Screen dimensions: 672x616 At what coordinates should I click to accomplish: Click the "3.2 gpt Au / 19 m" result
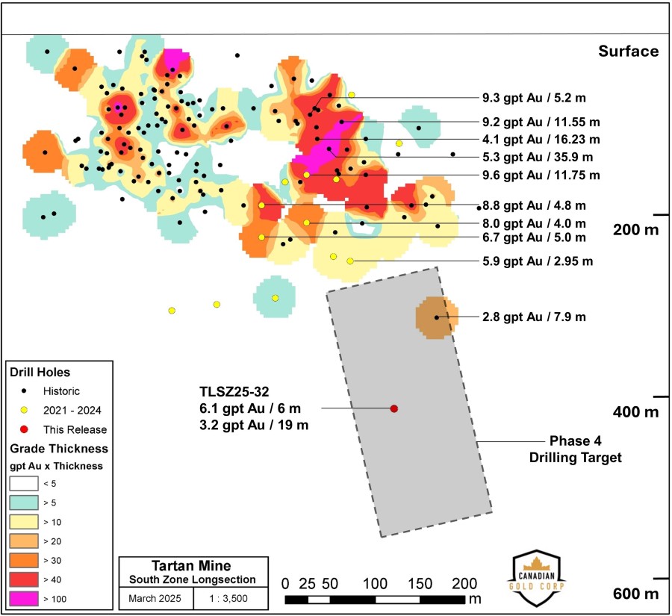254,425
